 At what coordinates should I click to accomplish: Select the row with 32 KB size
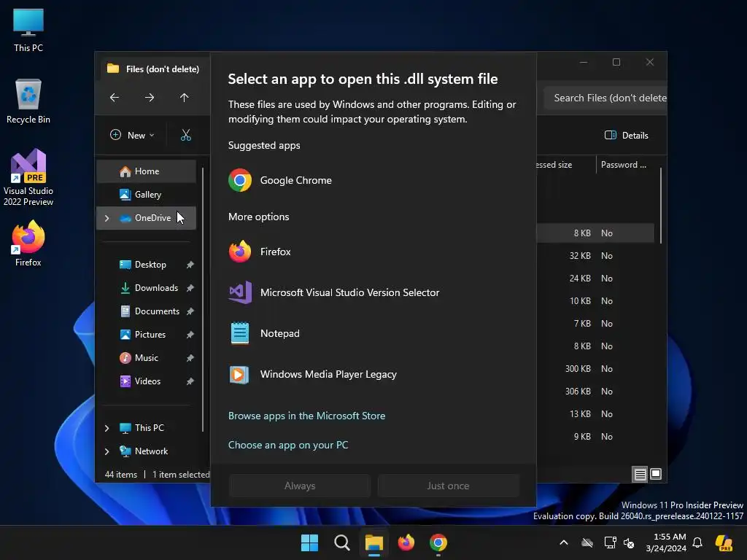[595, 256]
